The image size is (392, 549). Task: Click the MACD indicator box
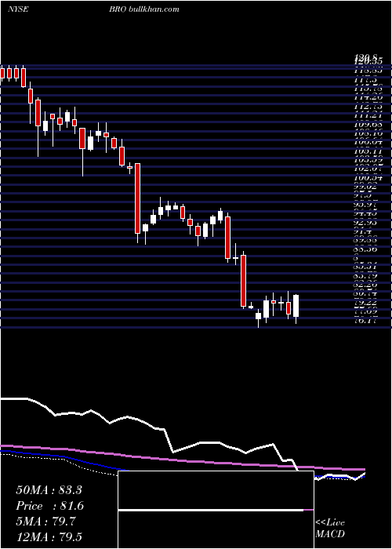coord(216,510)
